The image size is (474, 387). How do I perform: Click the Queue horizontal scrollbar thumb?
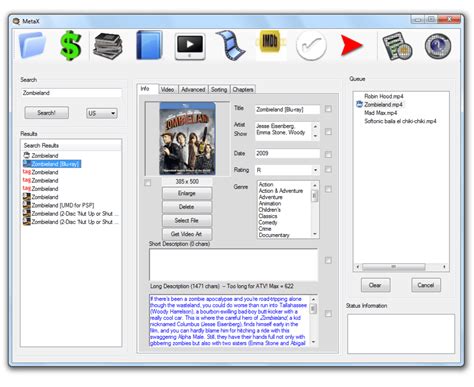(x=394, y=267)
